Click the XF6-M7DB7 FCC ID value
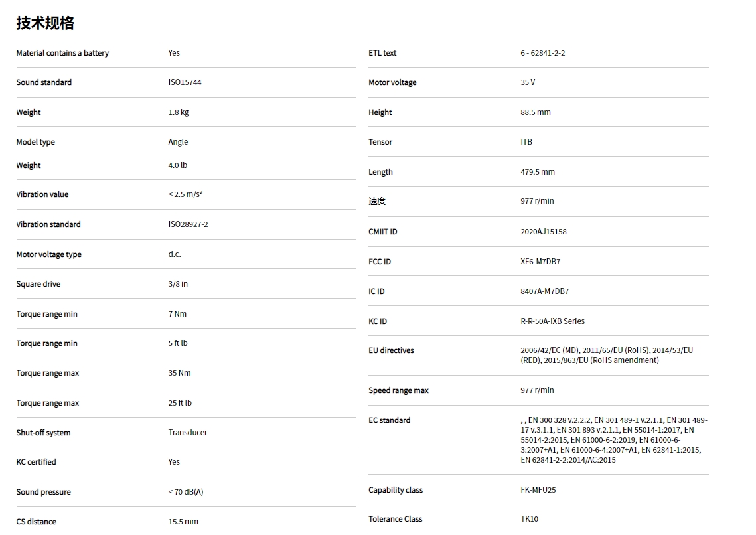 [x=540, y=262]
